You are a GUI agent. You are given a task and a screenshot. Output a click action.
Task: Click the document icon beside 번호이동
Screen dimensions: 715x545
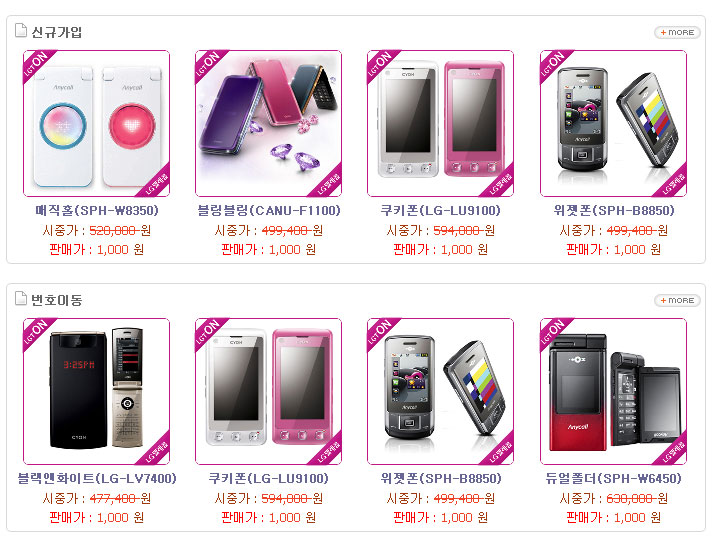21,298
